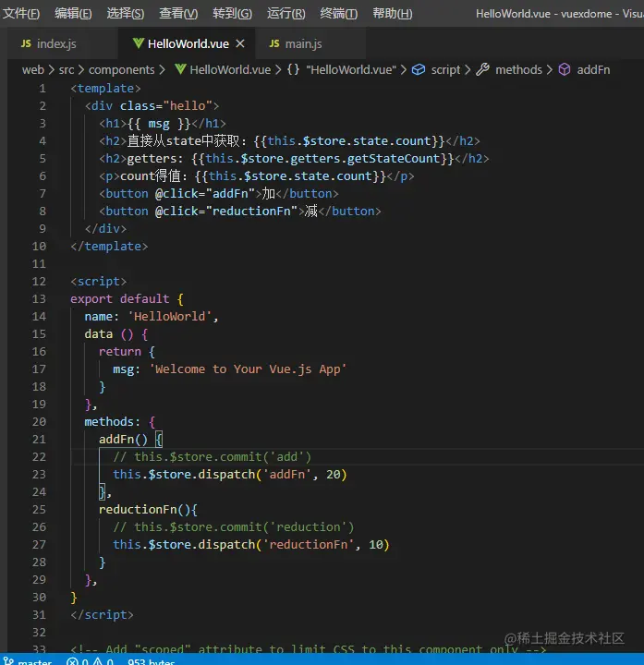Viewport: 644px width, 665px height.
Task: Click the Vue icon in the breadcrumb
Action: click(x=180, y=69)
